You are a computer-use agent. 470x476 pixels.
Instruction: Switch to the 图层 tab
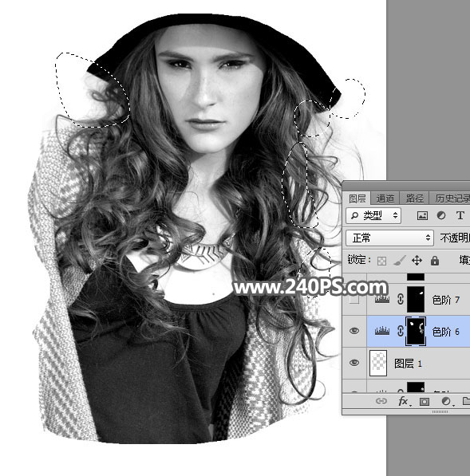pos(357,199)
